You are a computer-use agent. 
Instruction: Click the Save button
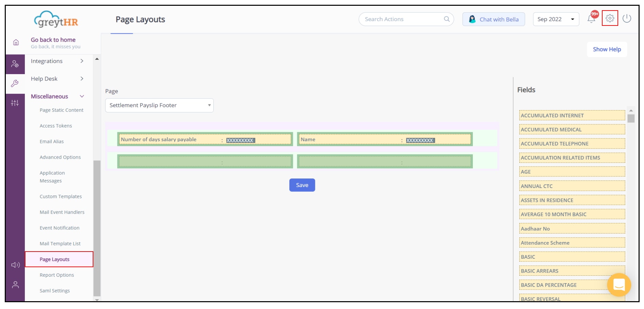click(302, 185)
